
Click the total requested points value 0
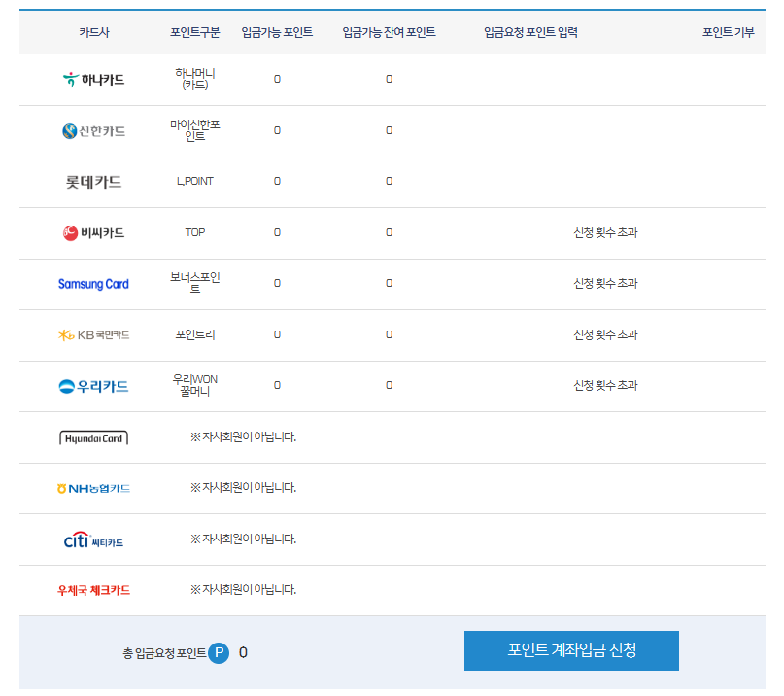(243, 652)
